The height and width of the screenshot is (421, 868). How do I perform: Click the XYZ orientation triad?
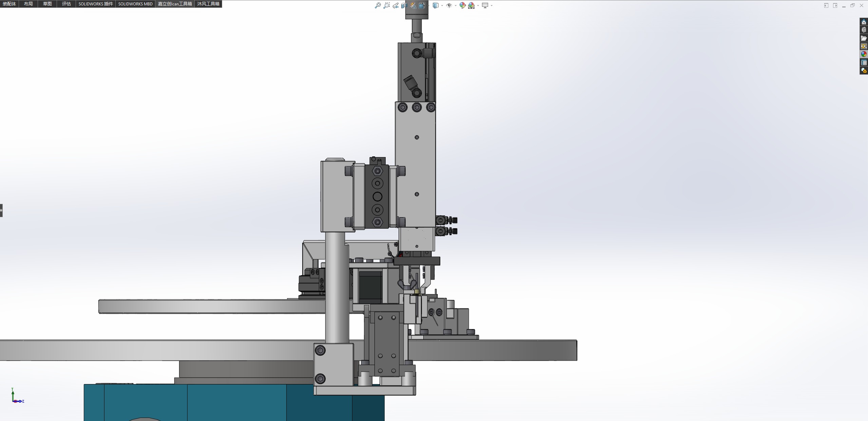pyautogui.click(x=17, y=396)
